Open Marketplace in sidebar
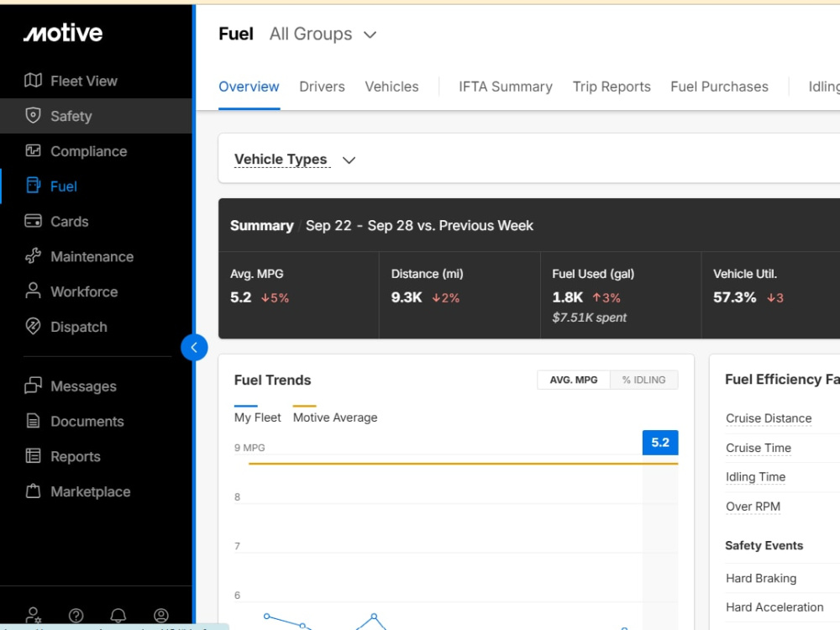The image size is (840, 630). [96, 491]
